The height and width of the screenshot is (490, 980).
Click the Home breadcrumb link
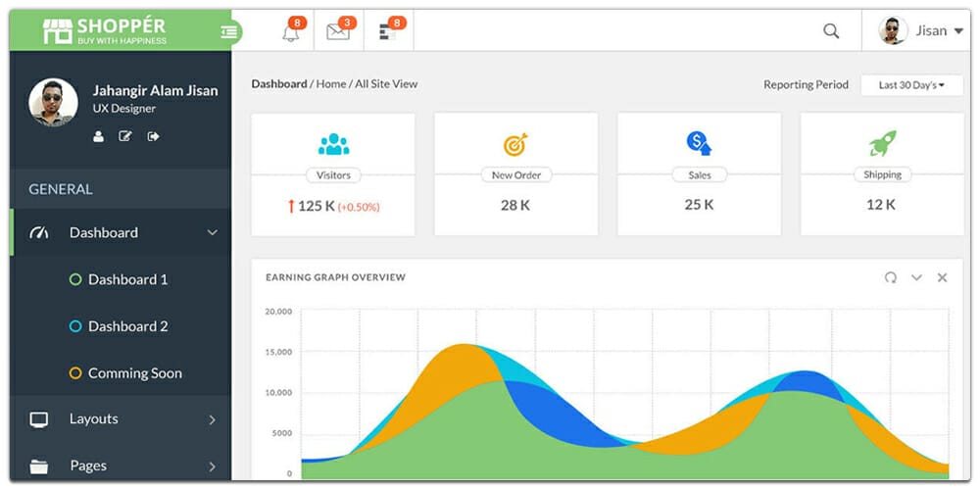tap(330, 83)
